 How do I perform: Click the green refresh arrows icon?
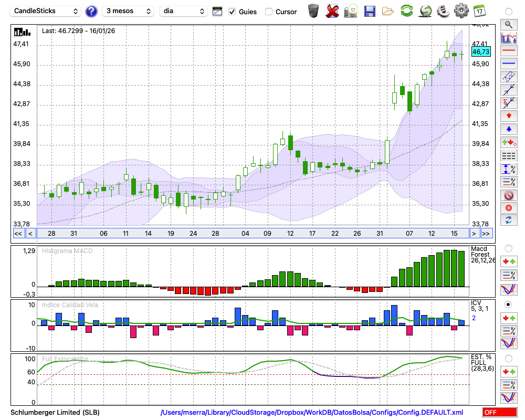pyautogui.click(x=406, y=11)
